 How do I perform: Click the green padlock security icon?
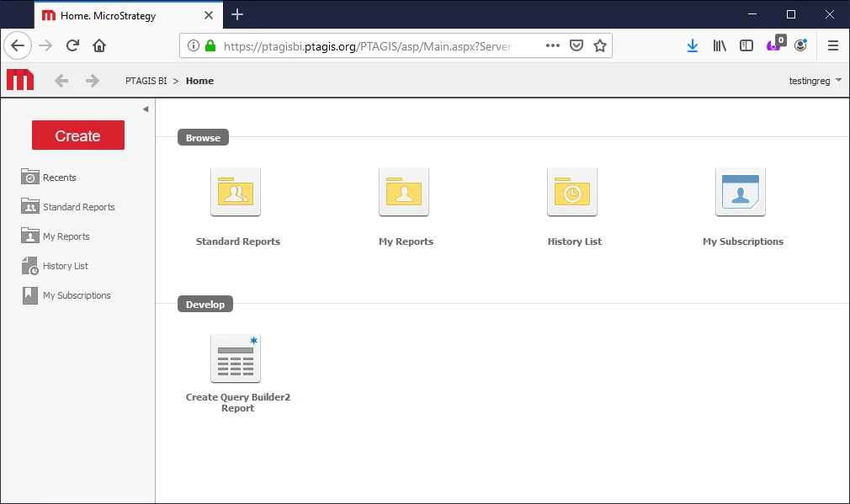[x=210, y=45]
